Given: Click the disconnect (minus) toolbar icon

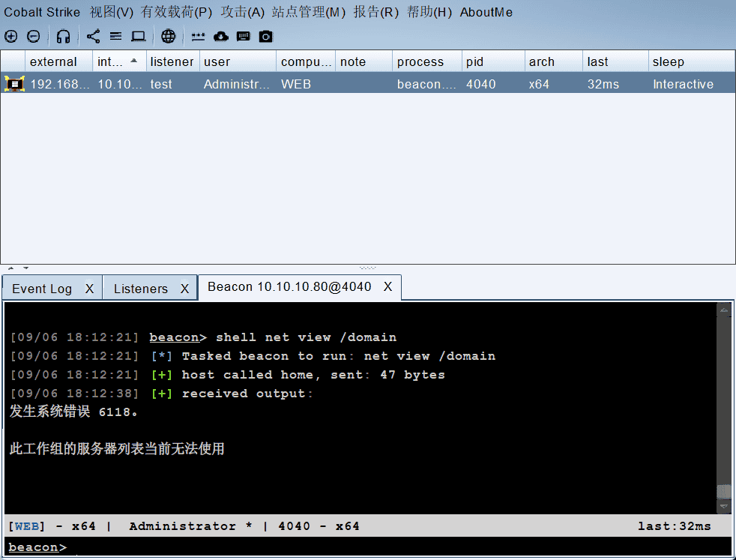Looking at the screenshot, I should tap(34, 36).
